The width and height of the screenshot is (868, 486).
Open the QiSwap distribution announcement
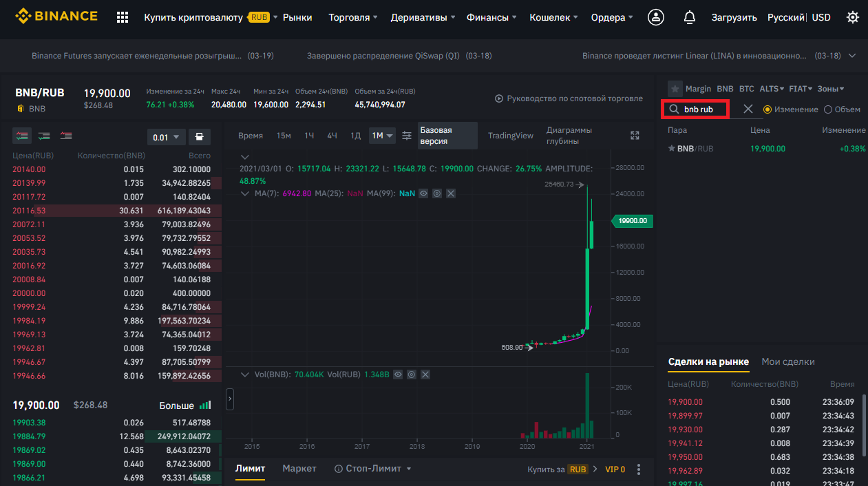(399, 56)
